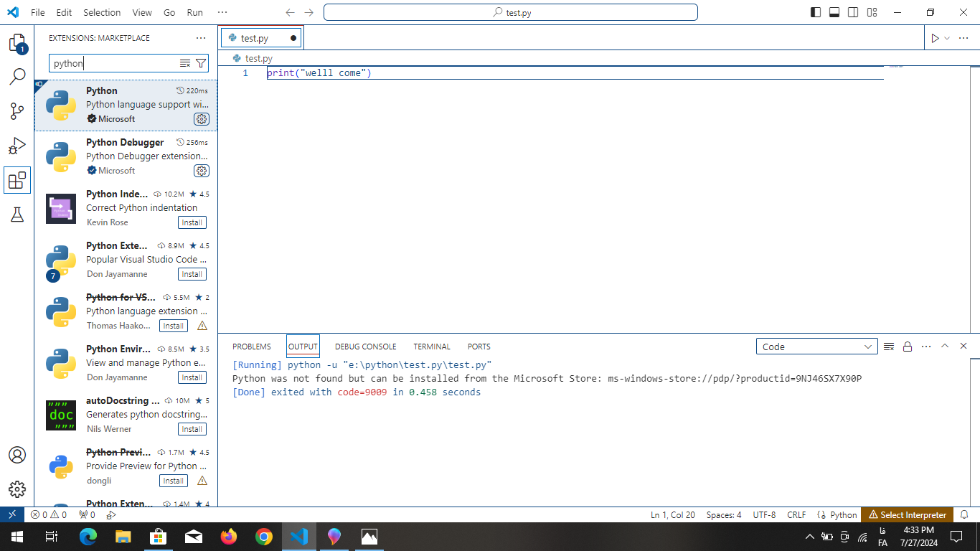The height and width of the screenshot is (551, 980).
Task: Open gear settings for Python extension
Action: coord(202,119)
